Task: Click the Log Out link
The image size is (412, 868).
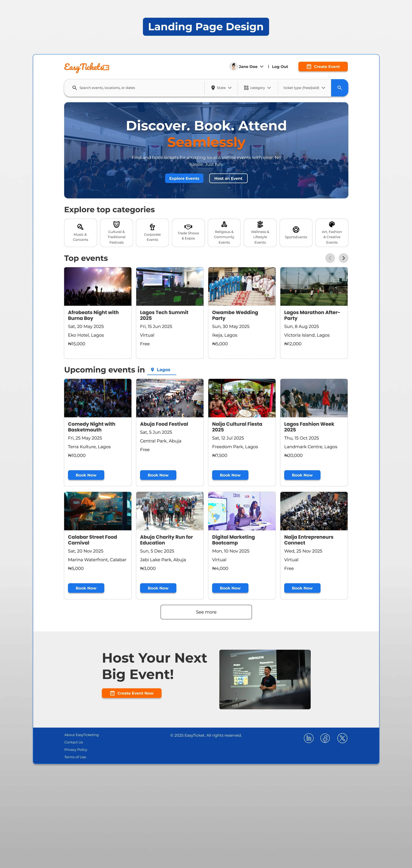Action: [x=280, y=67]
